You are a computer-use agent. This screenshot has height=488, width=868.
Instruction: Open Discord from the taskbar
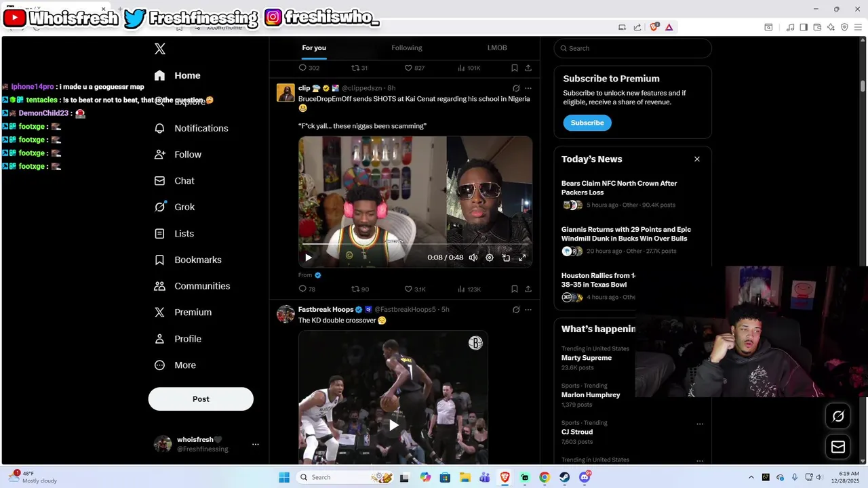click(x=585, y=477)
